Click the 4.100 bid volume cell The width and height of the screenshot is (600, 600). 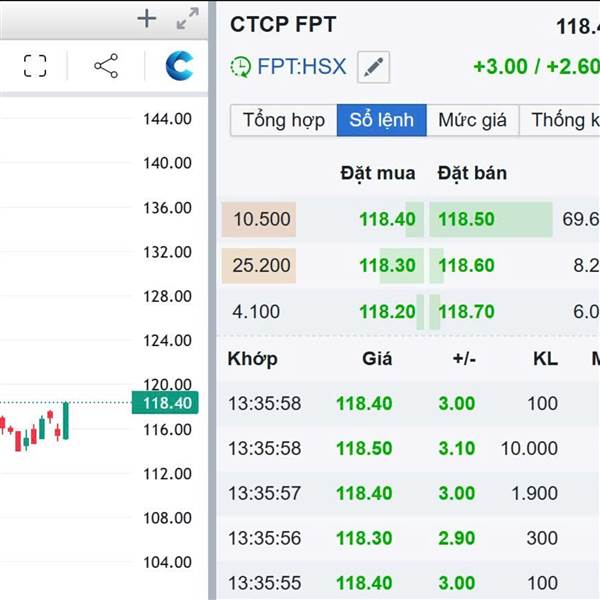tap(256, 311)
